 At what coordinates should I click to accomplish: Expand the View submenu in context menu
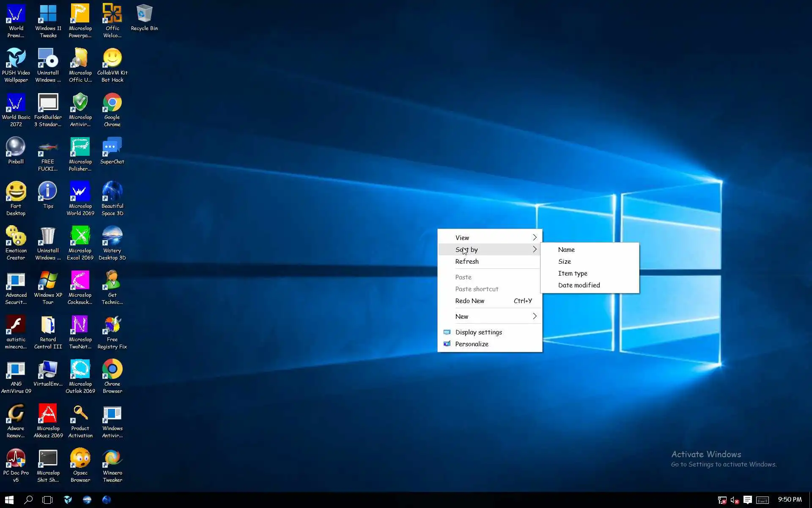[490, 237]
